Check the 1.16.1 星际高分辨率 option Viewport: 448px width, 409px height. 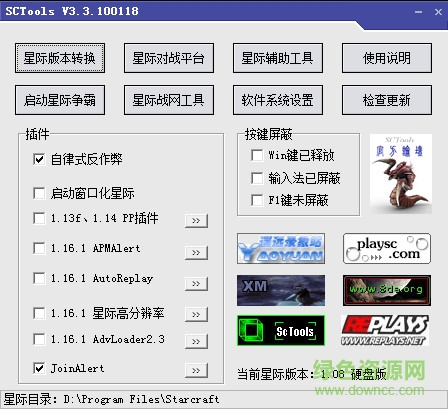click(x=39, y=313)
